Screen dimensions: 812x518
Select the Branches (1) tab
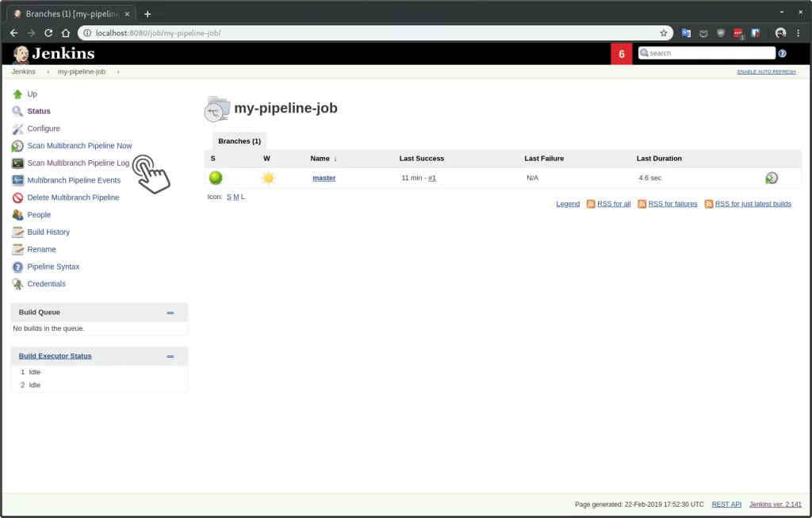239,141
